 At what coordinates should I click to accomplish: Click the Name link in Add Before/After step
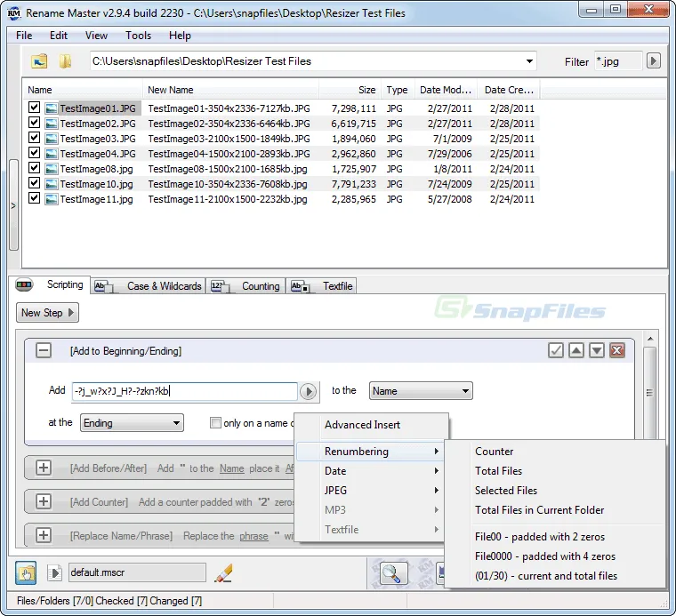(x=231, y=468)
